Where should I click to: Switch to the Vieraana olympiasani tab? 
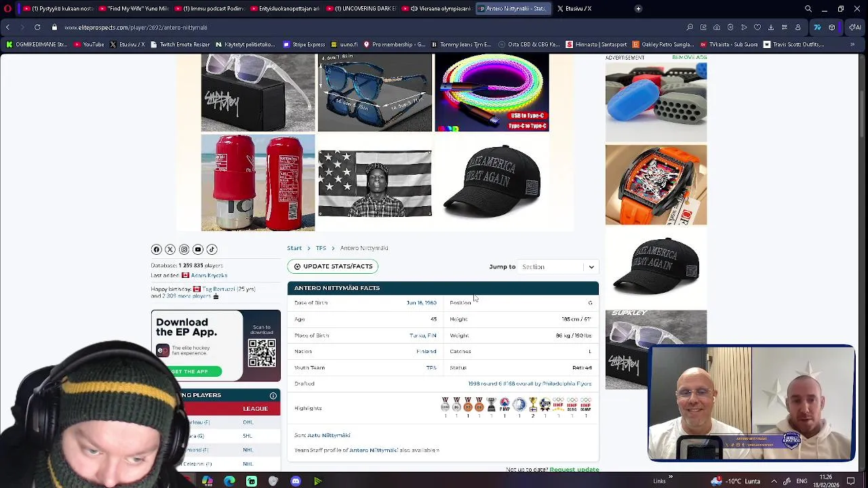(436, 9)
